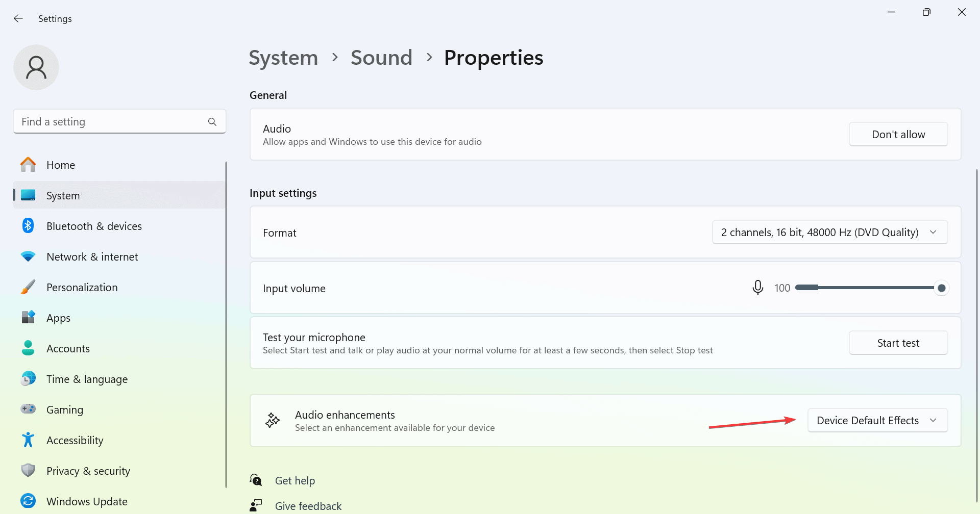Image resolution: width=980 pixels, height=514 pixels.
Task: Click the input volume slider track
Action: [868, 288]
